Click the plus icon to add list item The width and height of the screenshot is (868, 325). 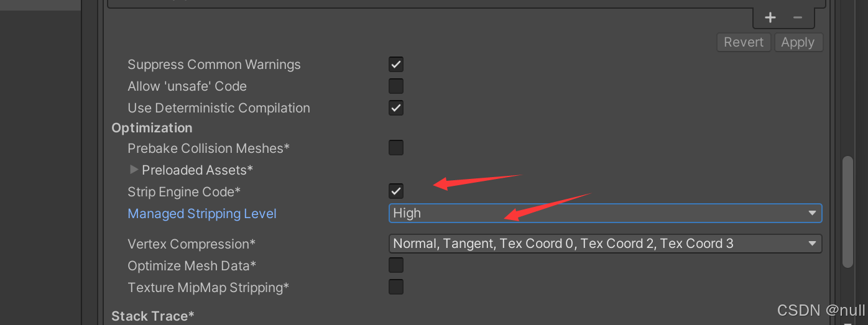coord(770,17)
